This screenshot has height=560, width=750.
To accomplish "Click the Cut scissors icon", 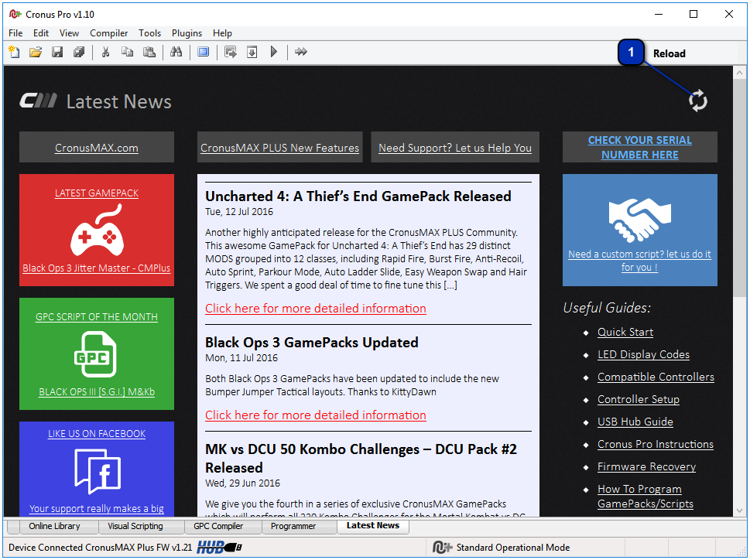I will (105, 52).
